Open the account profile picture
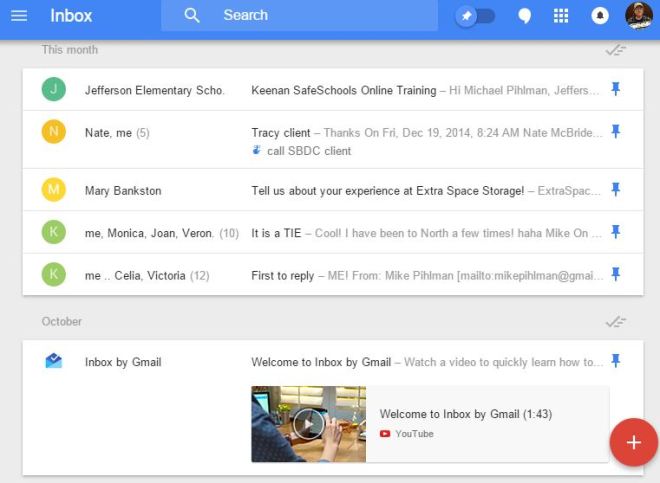 coord(639,16)
